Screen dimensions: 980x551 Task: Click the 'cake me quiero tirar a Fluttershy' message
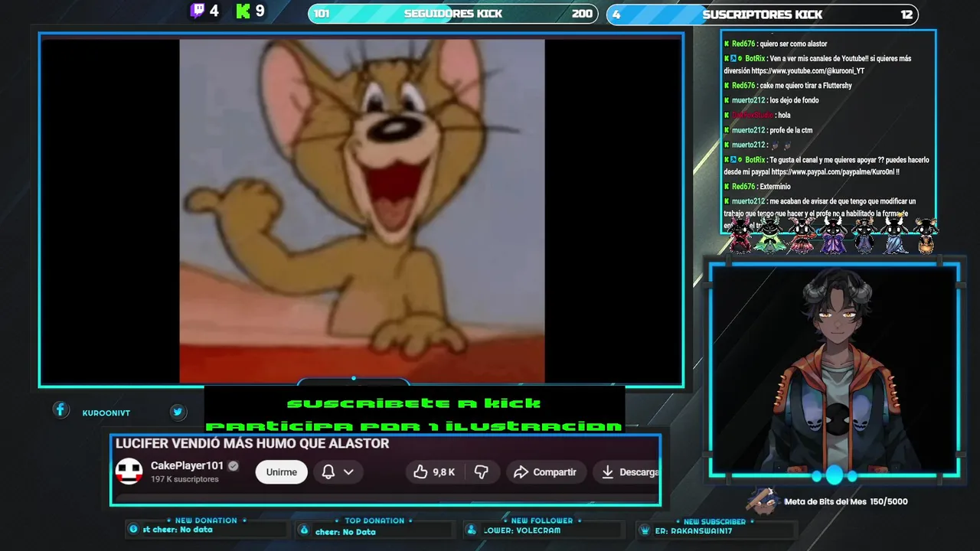pos(788,86)
